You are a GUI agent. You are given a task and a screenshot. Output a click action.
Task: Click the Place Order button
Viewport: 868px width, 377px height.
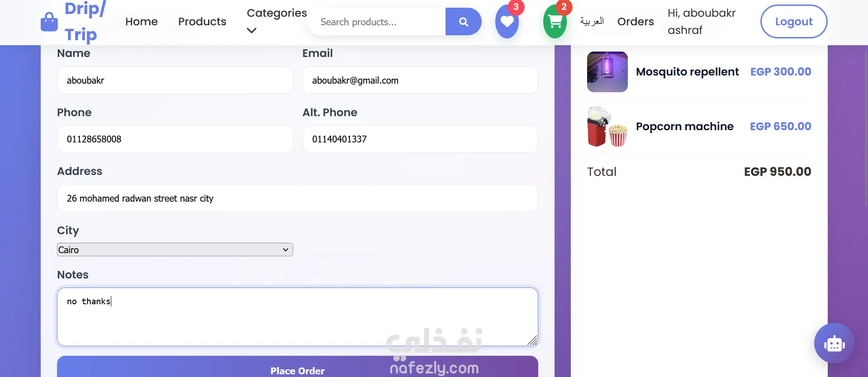(297, 367)
